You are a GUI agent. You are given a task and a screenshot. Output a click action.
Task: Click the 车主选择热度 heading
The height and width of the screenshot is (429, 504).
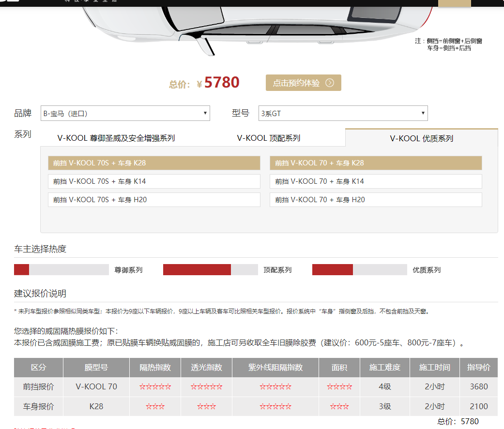[x=40, y=249]
